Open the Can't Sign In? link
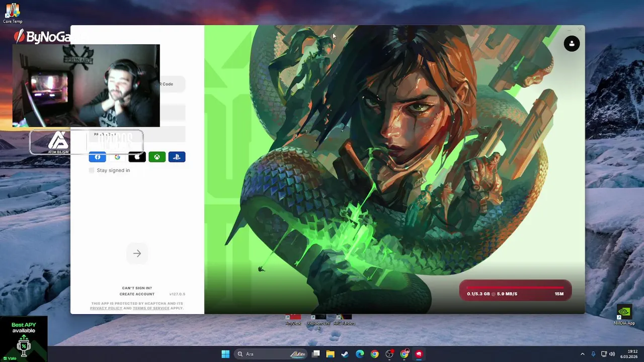644x362 pixels. [137, 288]
